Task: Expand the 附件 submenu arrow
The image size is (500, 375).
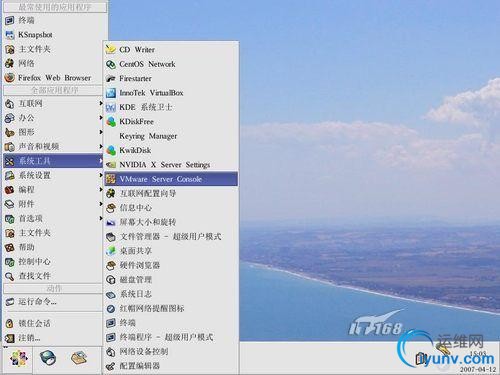Action: tap(100, 204)
